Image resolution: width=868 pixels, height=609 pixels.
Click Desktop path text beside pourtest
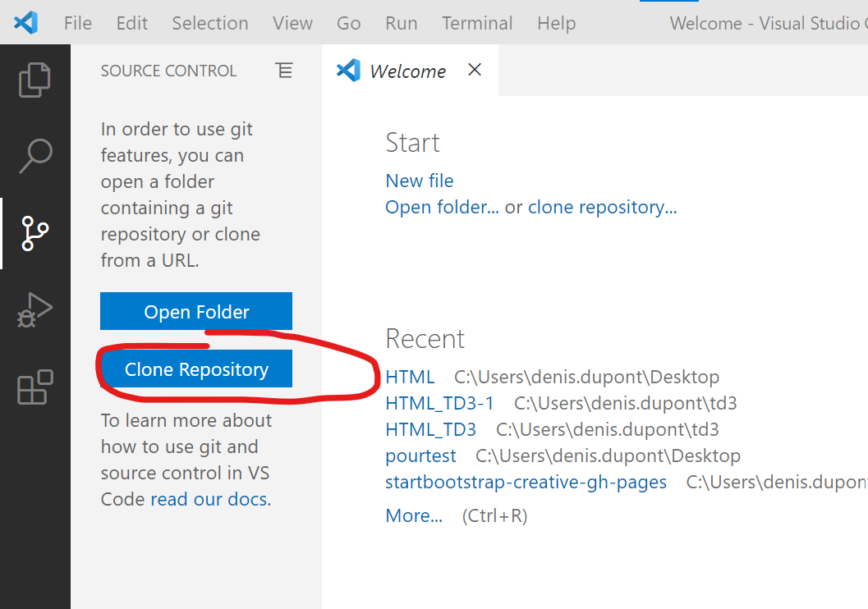click(608, 456)
